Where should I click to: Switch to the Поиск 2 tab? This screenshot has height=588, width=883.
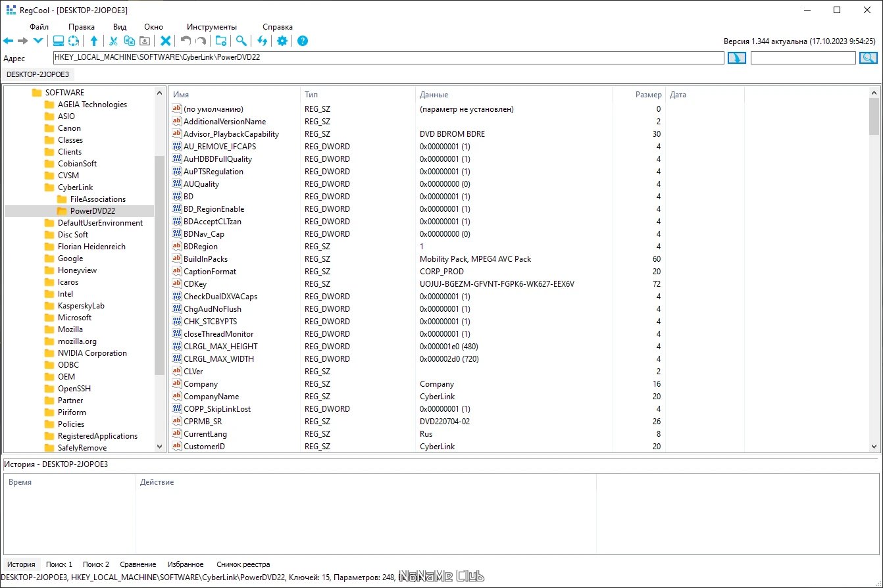96,564
